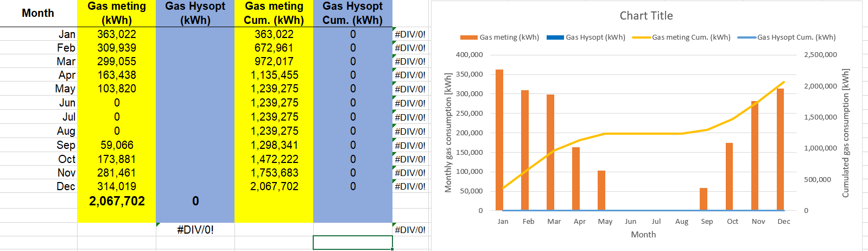Select the Feb gas value 309,939 cell
The width and height of the screenshot is (868, 251).
pos(117,48)
